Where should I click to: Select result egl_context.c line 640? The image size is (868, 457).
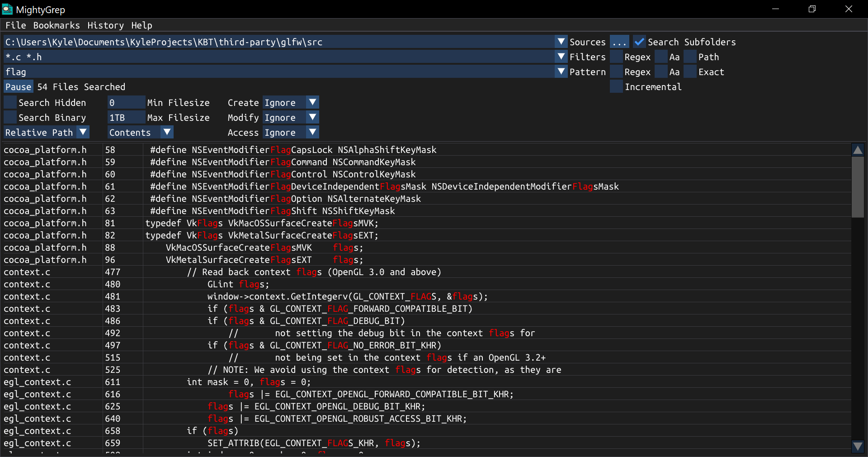[426, 419]
